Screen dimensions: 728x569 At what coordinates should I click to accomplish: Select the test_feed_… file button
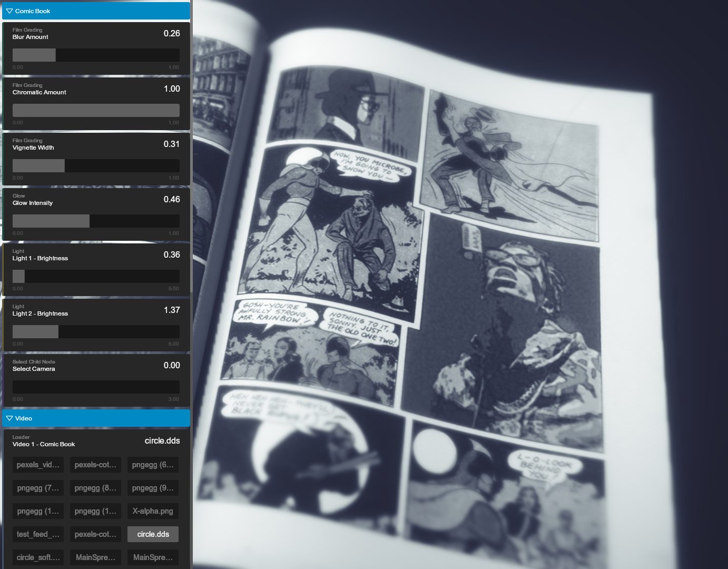38,534
